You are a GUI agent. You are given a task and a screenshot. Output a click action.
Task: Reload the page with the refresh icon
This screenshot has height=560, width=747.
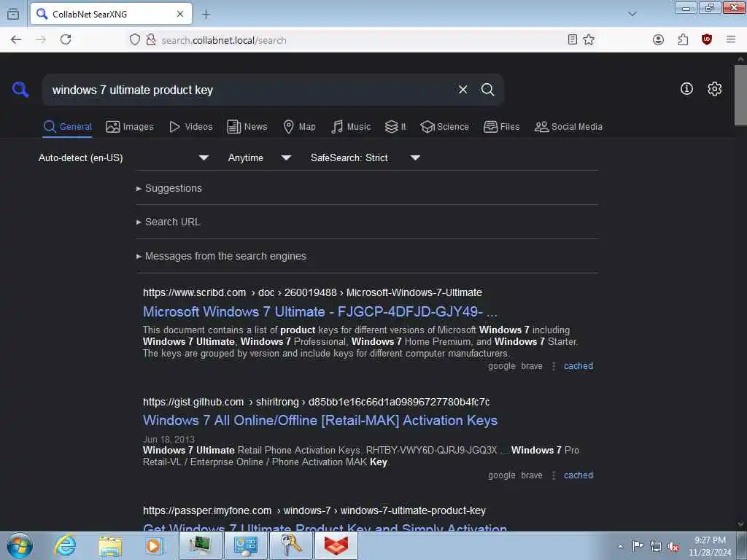[66, 40]
